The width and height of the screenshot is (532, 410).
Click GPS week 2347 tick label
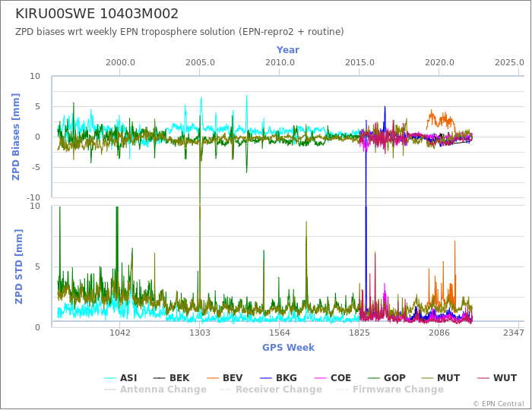[514, 333]
